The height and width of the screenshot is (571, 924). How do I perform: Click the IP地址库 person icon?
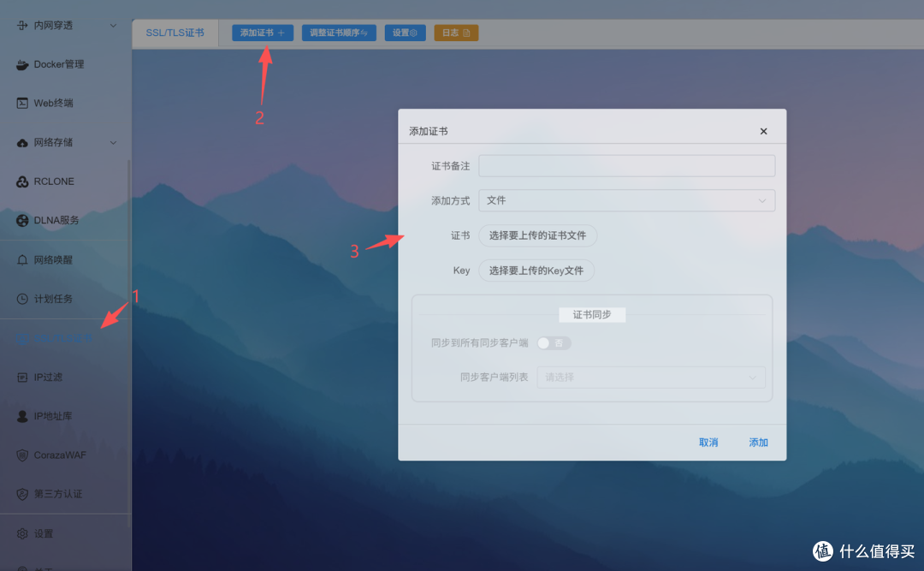(x=22, y=416)
